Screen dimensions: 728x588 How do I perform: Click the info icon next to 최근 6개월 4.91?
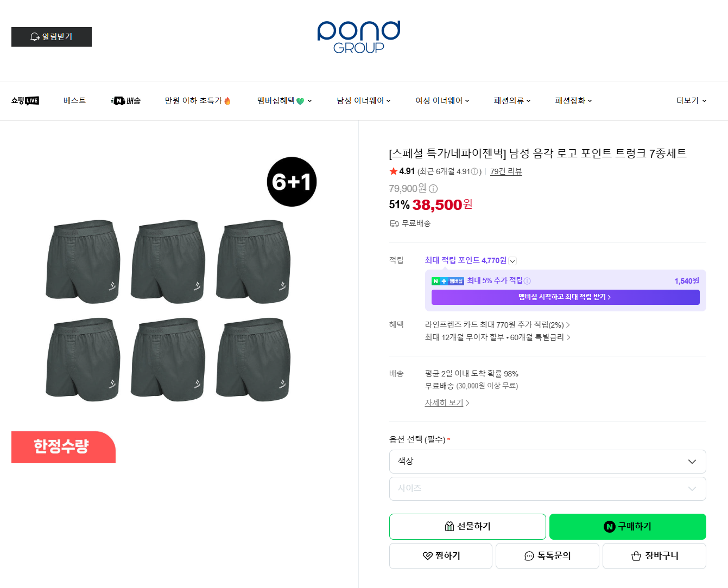click(474, 171)
